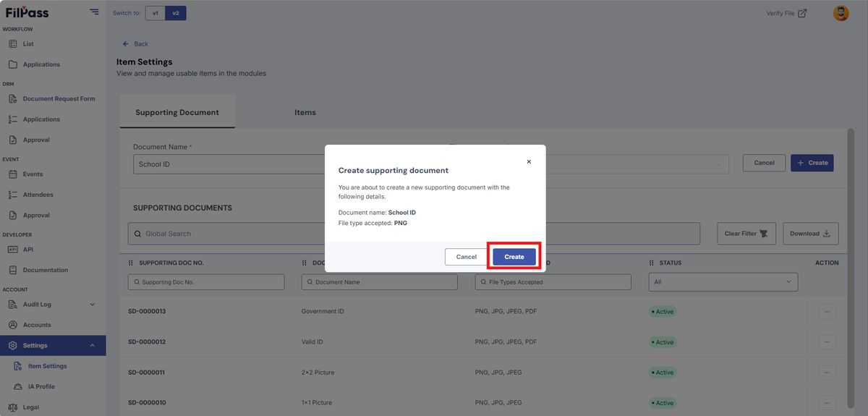The height and width of the screenshot is (416, 868).
Task: Filter by File Types Accepted field
Action: 553,282
